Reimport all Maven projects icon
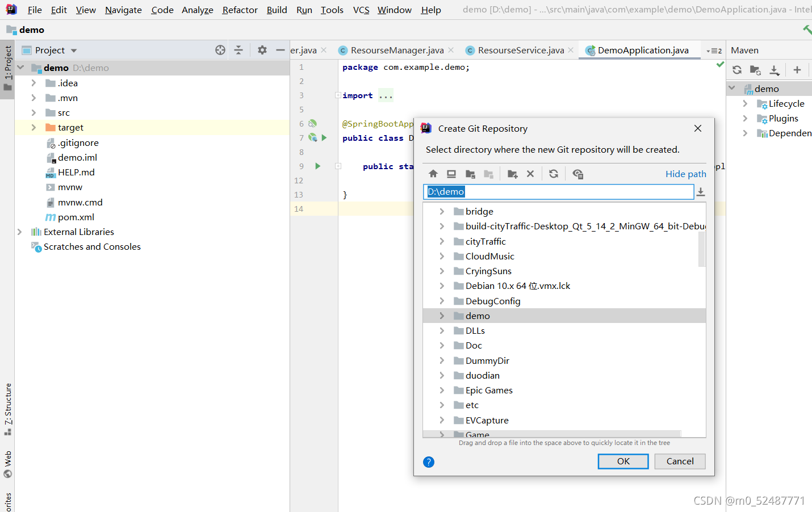812x512 pixels. pyautogui.click(x=737, y=70)
